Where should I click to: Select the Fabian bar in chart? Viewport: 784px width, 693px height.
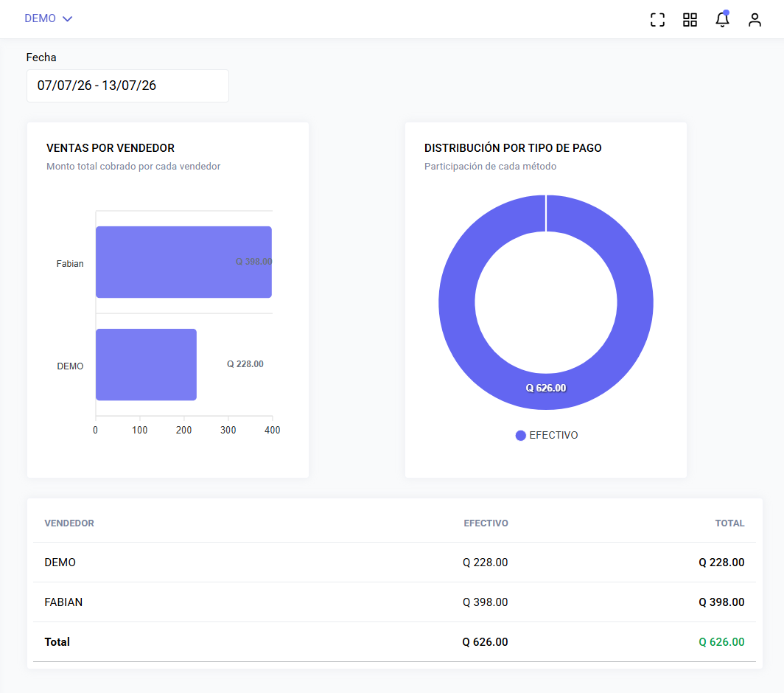click(x=183, y=262)
